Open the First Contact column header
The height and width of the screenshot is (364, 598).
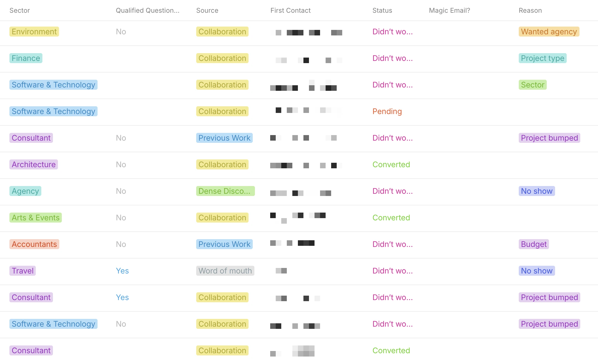point(290,10)
